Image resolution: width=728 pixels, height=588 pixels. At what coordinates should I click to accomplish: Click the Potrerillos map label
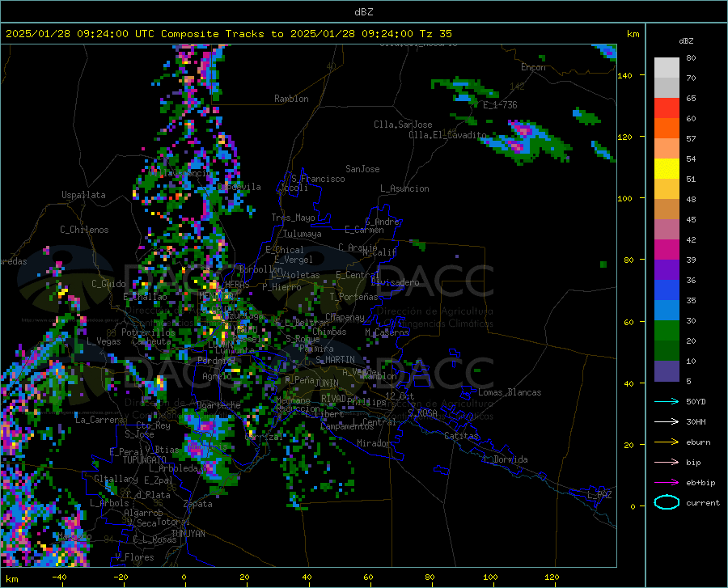(x=148, y=332)
